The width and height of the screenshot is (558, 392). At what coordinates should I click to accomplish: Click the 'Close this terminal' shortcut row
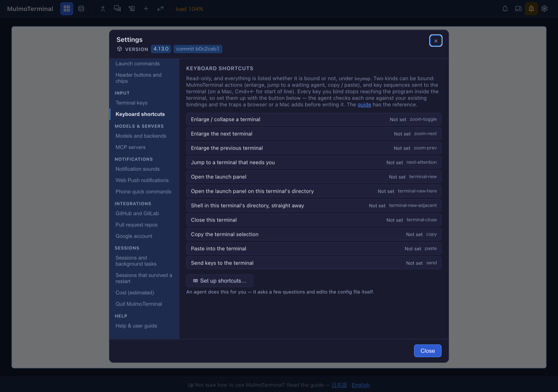pyautogui.click(x=314, y=220)
